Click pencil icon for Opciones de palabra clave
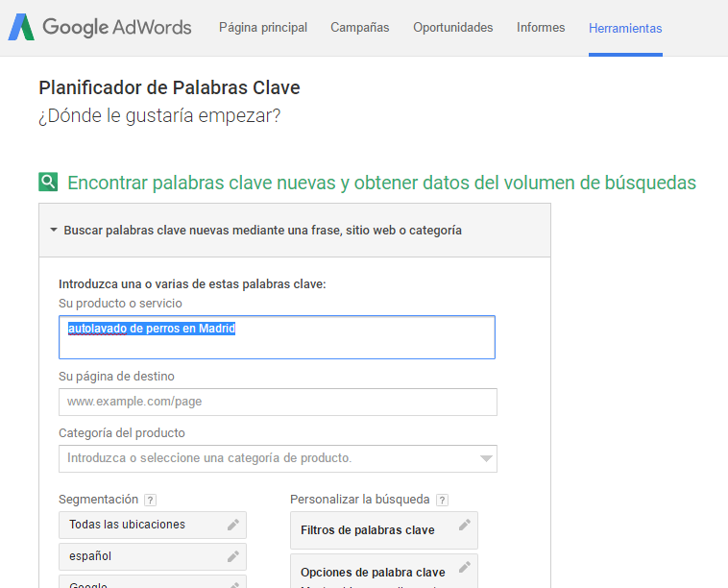Viewport: 728px width, 588px height. pos(465,567)
